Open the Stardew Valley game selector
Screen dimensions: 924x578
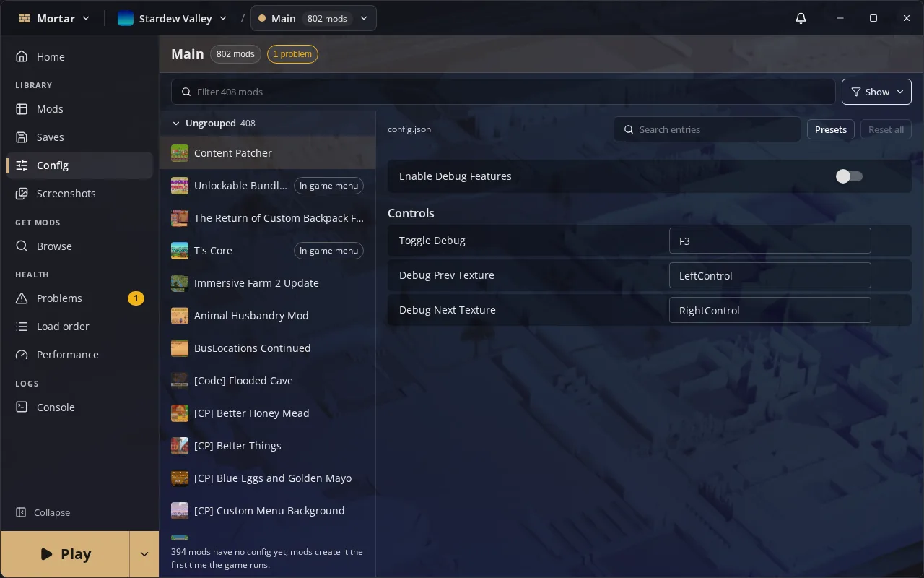pos(173,18)
